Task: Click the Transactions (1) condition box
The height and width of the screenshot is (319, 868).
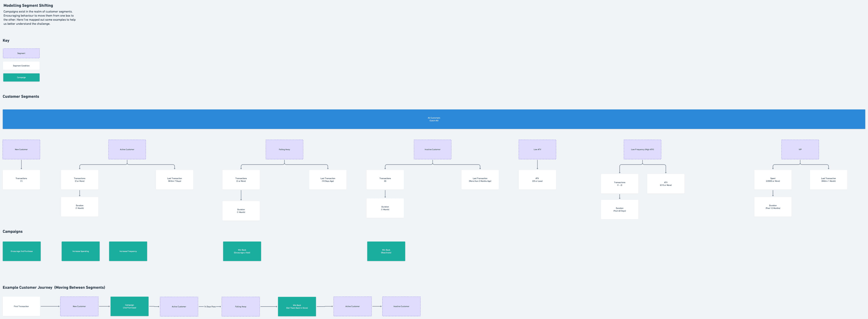Action: 21,180
